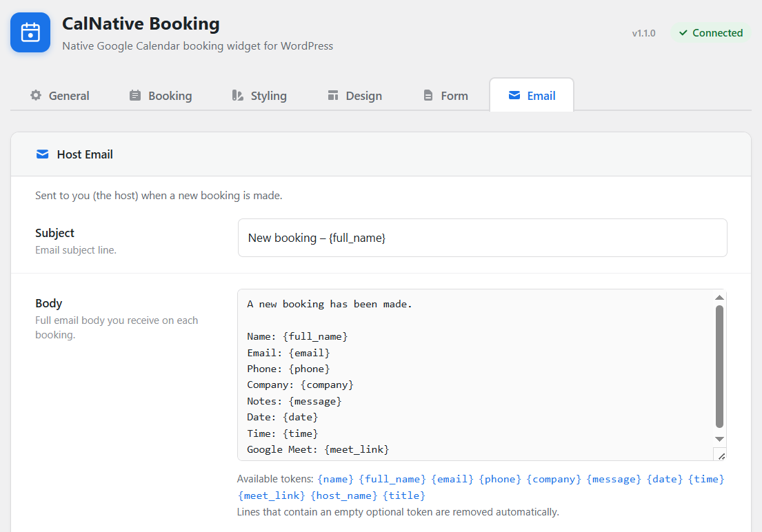762x532 pixels.
Task: Focus the Subject input field
Action: 482,238
